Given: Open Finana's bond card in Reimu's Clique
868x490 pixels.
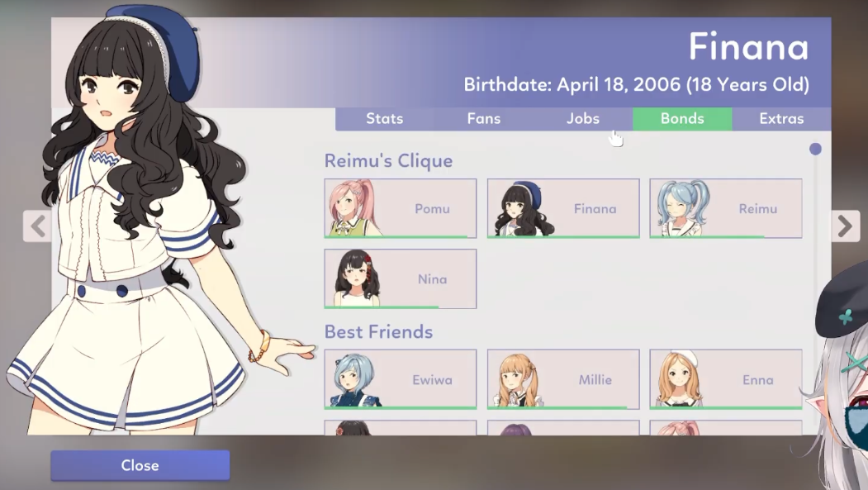Looking at the screenshot, I should click(x=563, y=208).
